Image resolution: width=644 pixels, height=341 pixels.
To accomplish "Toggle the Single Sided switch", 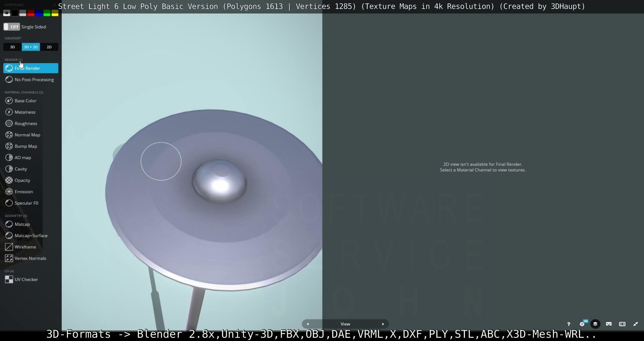I will tap(12, 27).
